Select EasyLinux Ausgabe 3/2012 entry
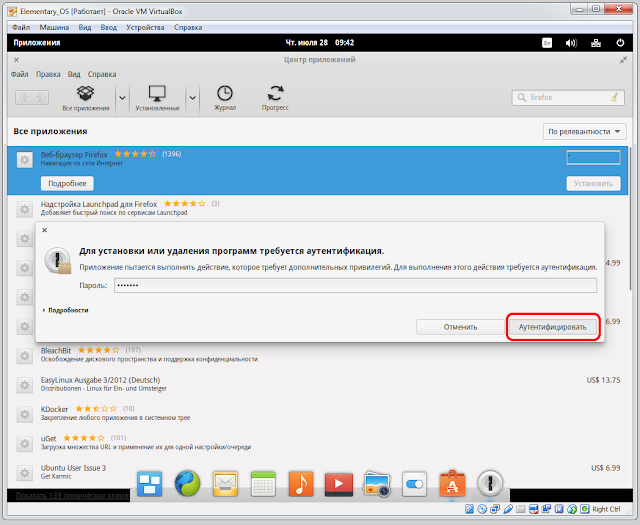 coord(318,385)
